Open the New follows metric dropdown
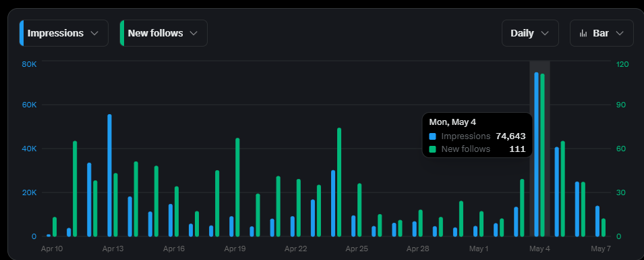The height and width of the screenshot is (260, 644). (163, 33)
